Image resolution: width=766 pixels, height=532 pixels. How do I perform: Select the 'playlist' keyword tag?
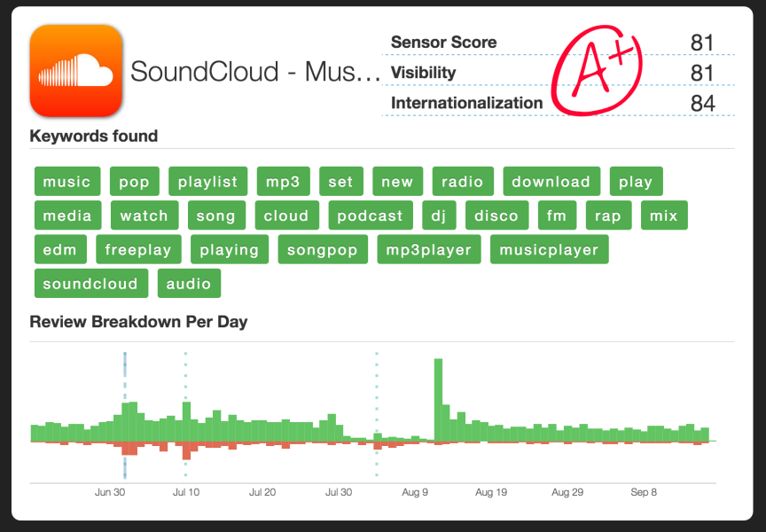point(207,182)
